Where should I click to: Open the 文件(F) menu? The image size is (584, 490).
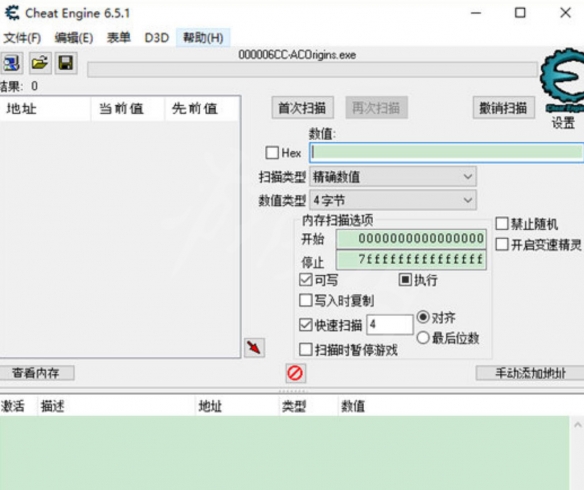click(x=22, y=38)
